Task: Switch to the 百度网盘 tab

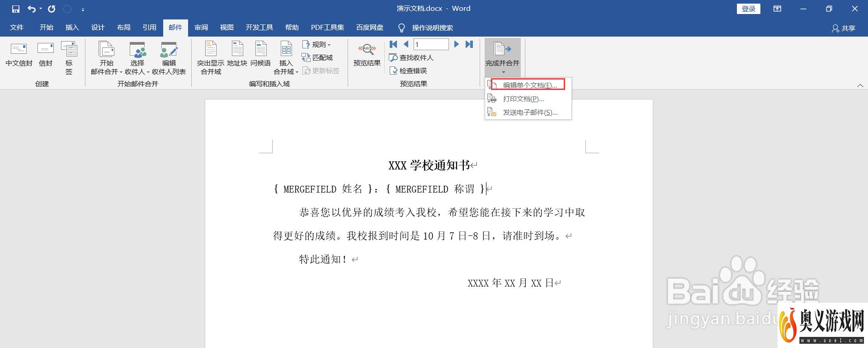Action: pos(370,28)
